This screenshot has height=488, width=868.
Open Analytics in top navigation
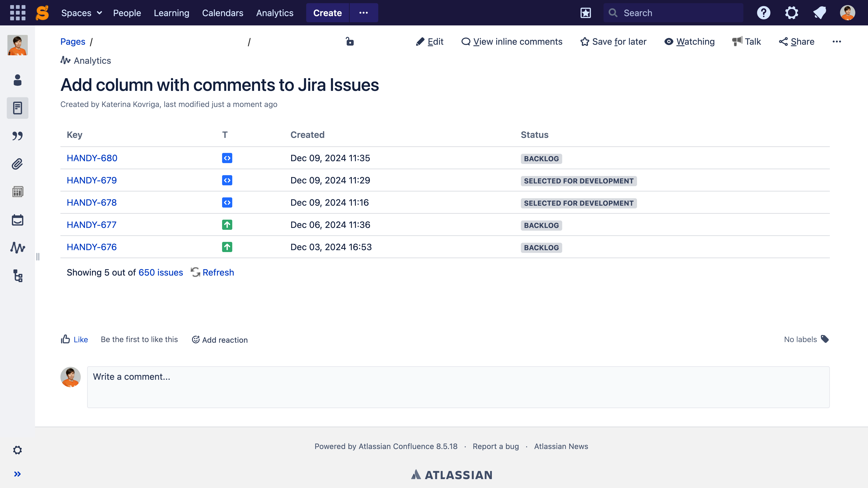pos(275,13)
